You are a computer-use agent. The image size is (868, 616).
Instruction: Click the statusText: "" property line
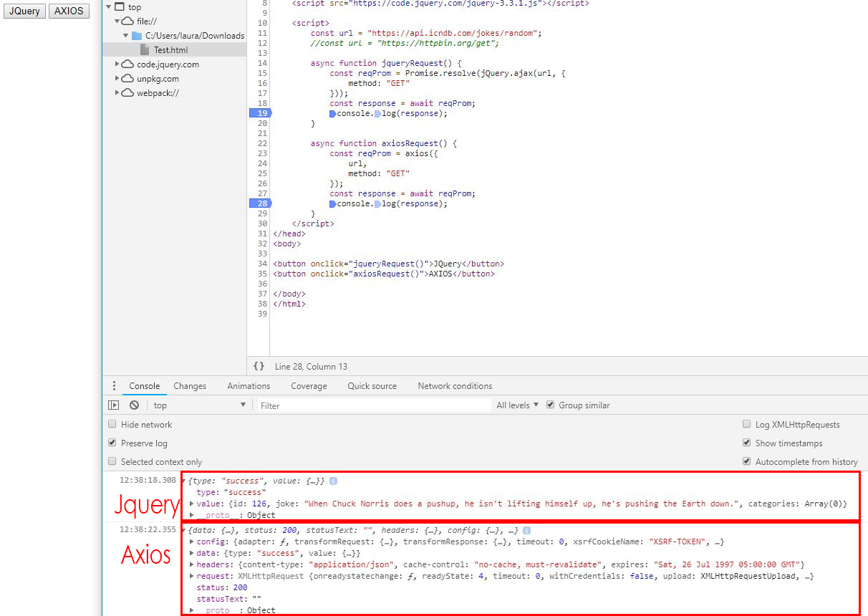point(230,599)
